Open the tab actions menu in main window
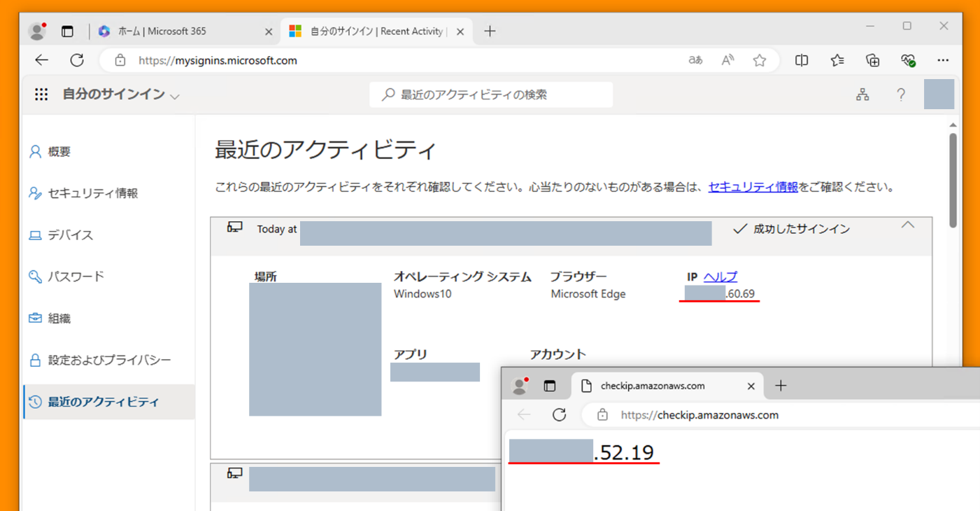This screenshot has width=980, height=511. pos(67,31)
